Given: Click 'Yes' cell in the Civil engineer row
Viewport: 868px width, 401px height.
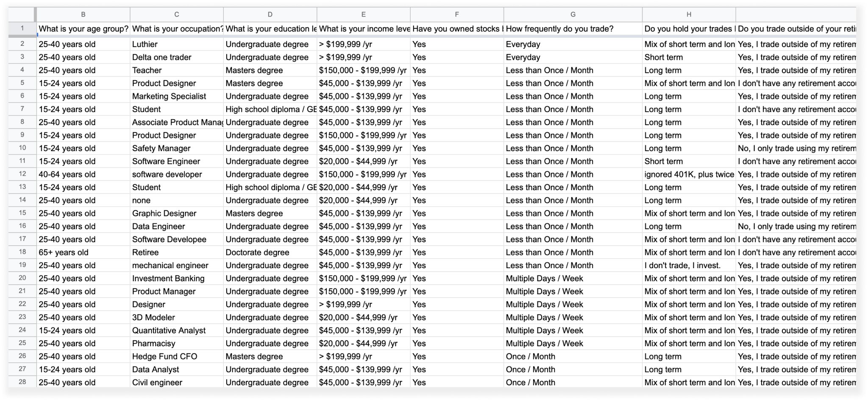Looking at the screenshot, I should click(x=457, y=382).
